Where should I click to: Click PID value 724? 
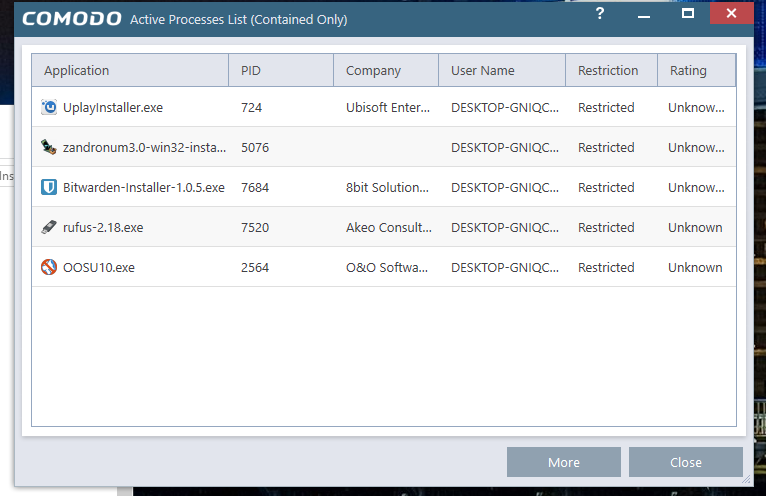coord(252,108)
